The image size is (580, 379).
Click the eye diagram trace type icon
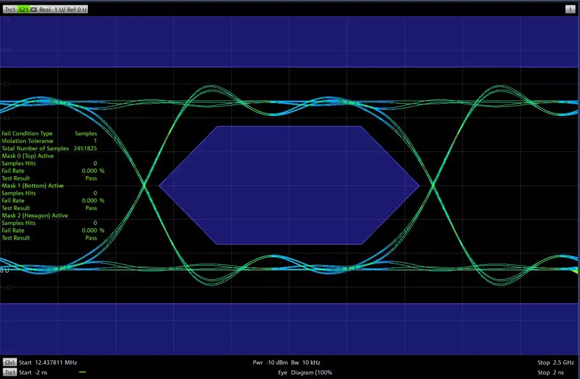click(34, 9)
